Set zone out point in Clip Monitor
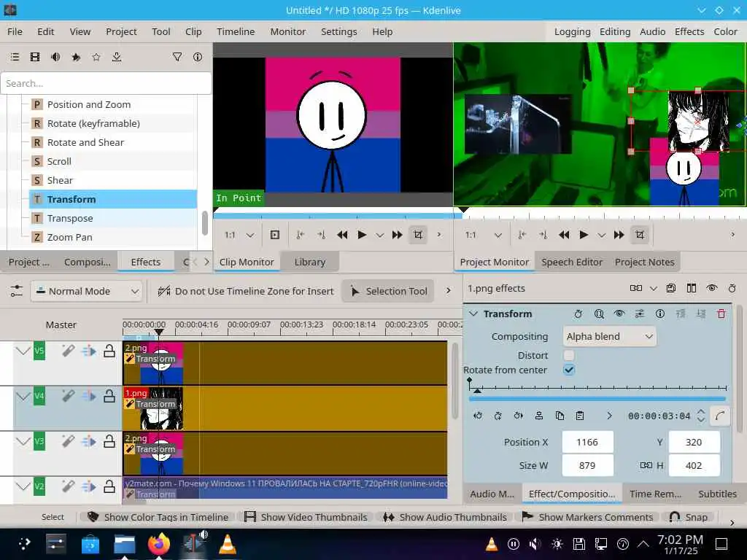Screen dimensions: 747x560 322,235
